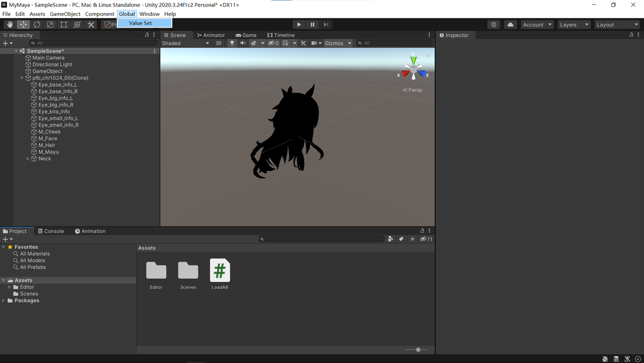
Task: Toggle scene audio speaker icon
Action: tap(243, 43)
